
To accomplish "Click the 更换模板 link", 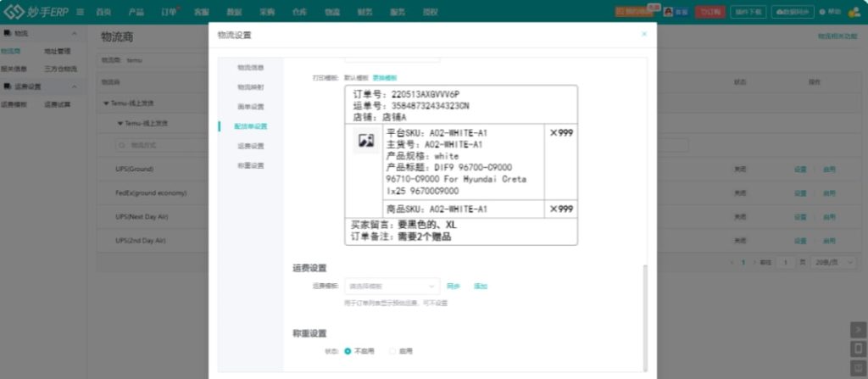I will [384, 77].
